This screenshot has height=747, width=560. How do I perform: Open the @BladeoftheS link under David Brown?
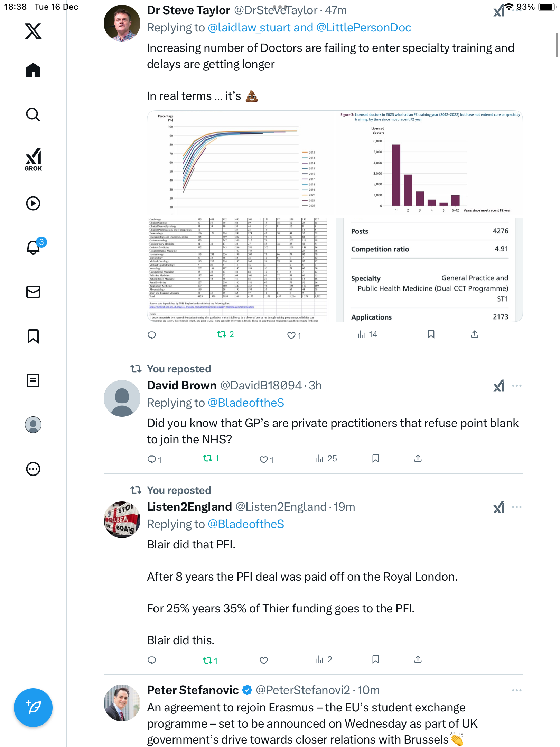246,403
